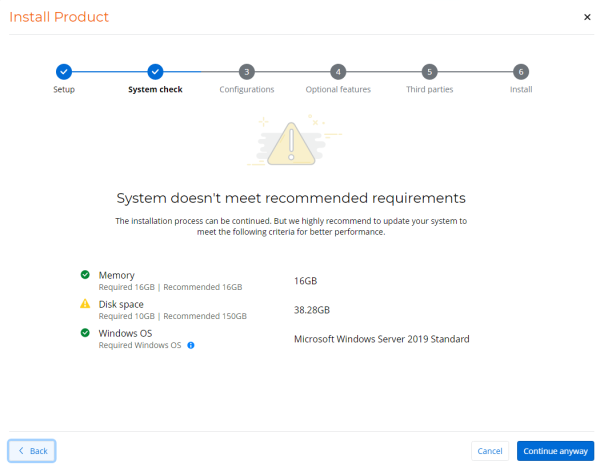Click the Memory green check icon

click(85, 275)
